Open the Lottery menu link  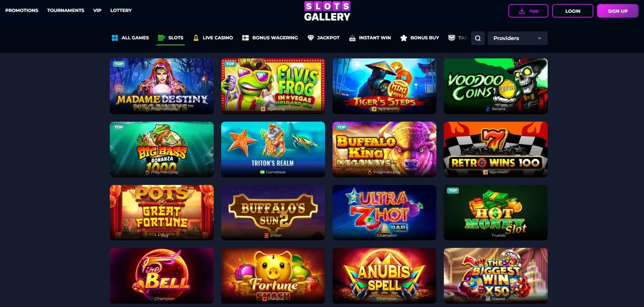pyautogui.click(x=121, y=10)
